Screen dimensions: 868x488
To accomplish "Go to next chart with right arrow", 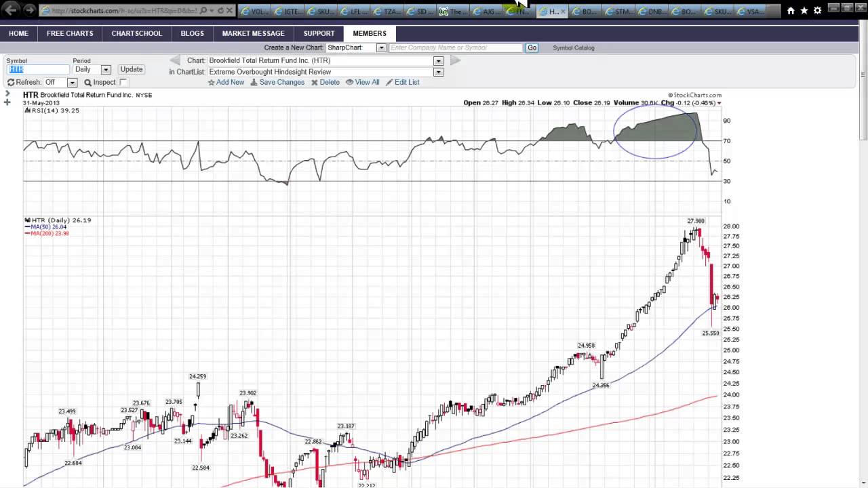I will tap(455, 60).
